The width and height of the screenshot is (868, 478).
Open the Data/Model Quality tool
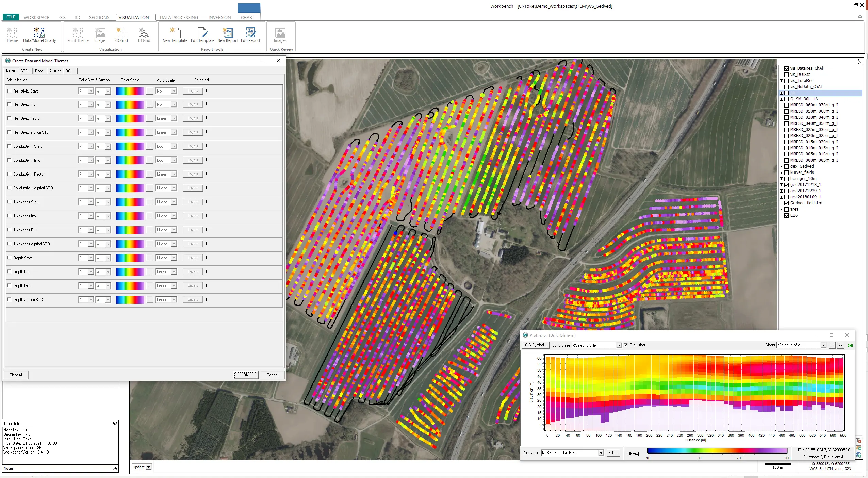[39, 35]
